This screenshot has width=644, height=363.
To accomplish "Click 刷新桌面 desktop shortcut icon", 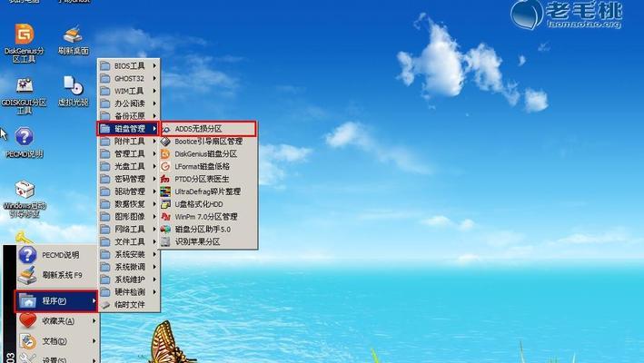I will (x=73, y=34).
